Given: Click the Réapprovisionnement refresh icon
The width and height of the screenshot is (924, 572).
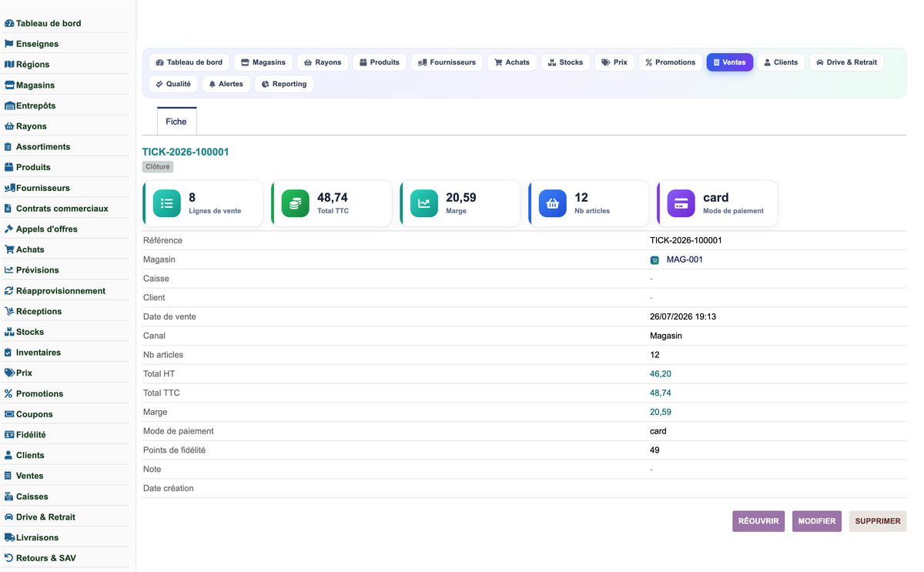Looking at the screenshot, I should pos(9,291).
